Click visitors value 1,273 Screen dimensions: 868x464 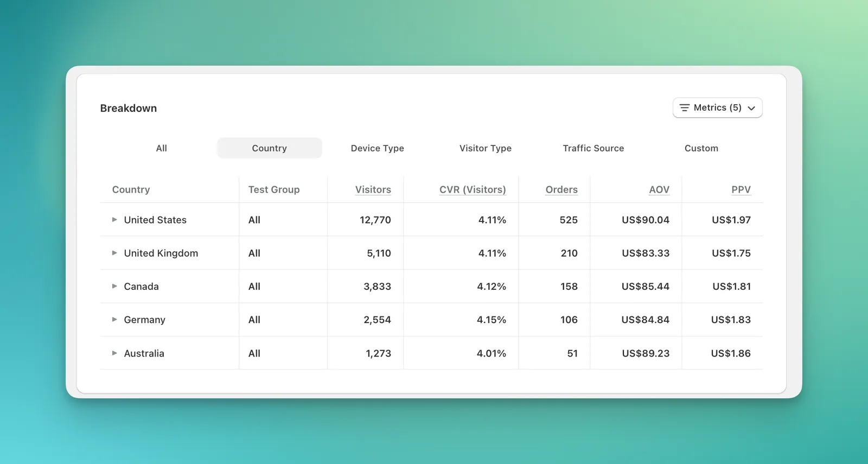pos(378,353)
